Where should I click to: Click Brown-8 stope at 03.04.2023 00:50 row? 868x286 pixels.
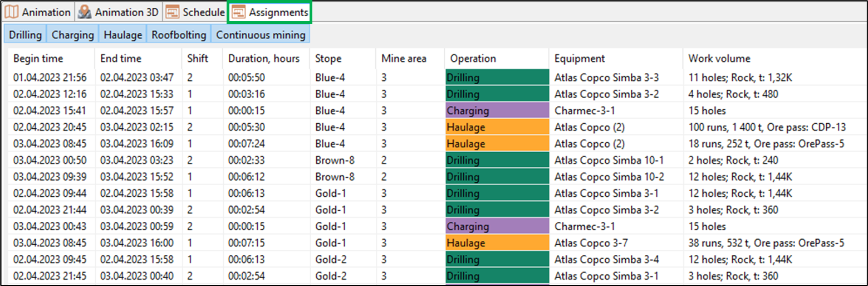click(335, 161)
